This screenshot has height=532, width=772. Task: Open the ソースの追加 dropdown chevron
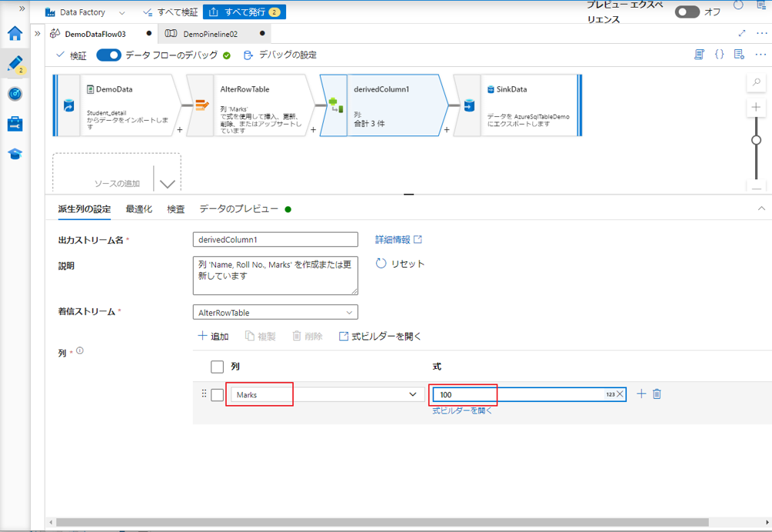168,184
